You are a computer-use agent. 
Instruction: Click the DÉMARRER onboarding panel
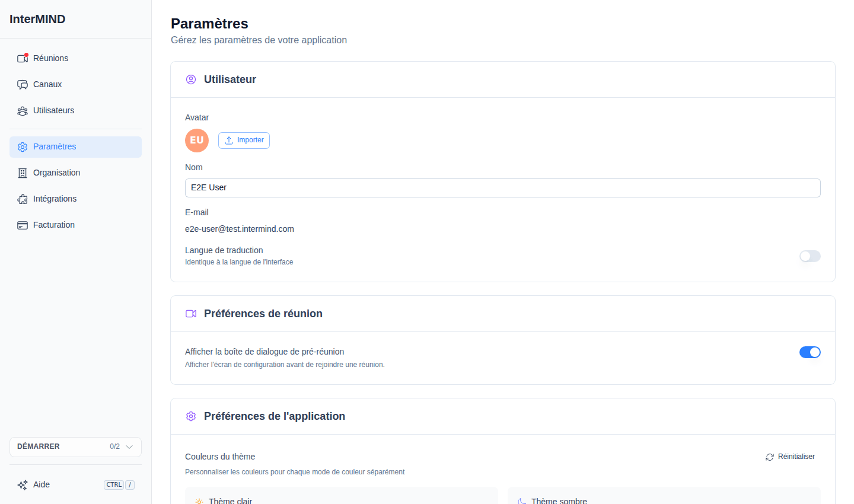click(75, 447)
